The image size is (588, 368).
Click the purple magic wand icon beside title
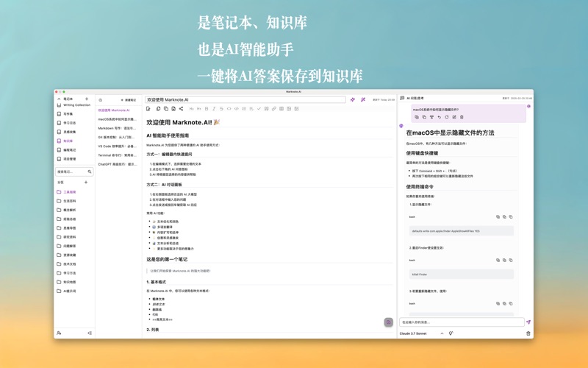coord(363,99)
